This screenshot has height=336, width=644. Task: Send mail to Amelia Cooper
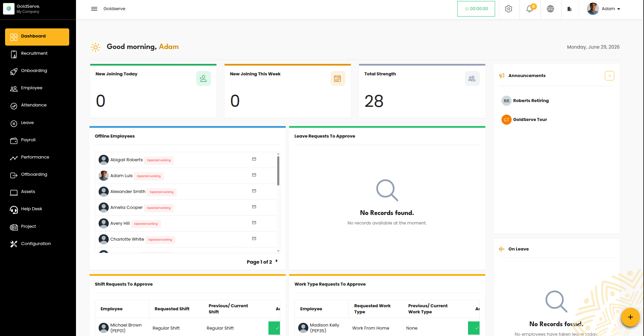(x=254, y=207)
